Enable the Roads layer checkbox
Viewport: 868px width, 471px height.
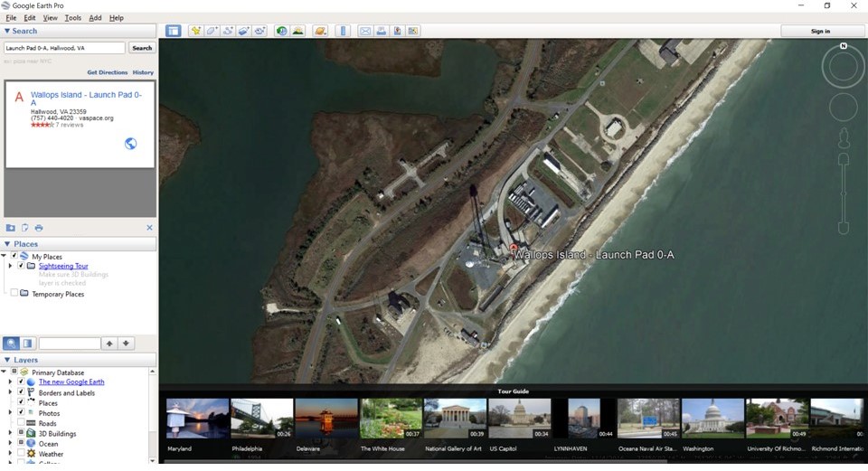[21, 423]
